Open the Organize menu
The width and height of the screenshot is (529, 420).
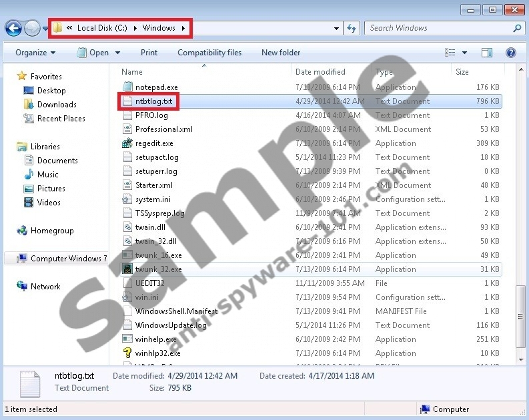pyautogui.click(x=35, y=53)
